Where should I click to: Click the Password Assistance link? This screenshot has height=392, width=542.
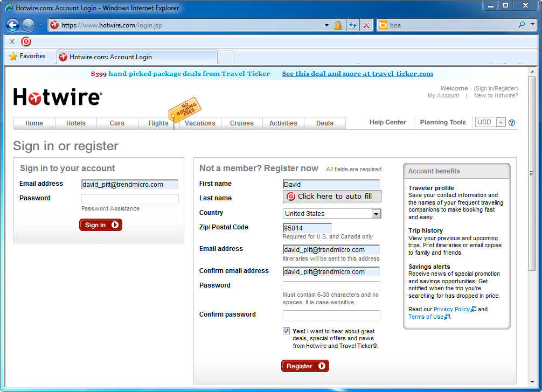pyautogui.click(x=110, y=208)
